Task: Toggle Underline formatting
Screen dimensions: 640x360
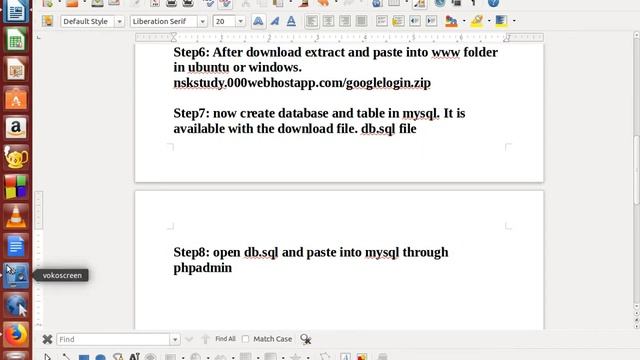Action: (x=291, y=21)
